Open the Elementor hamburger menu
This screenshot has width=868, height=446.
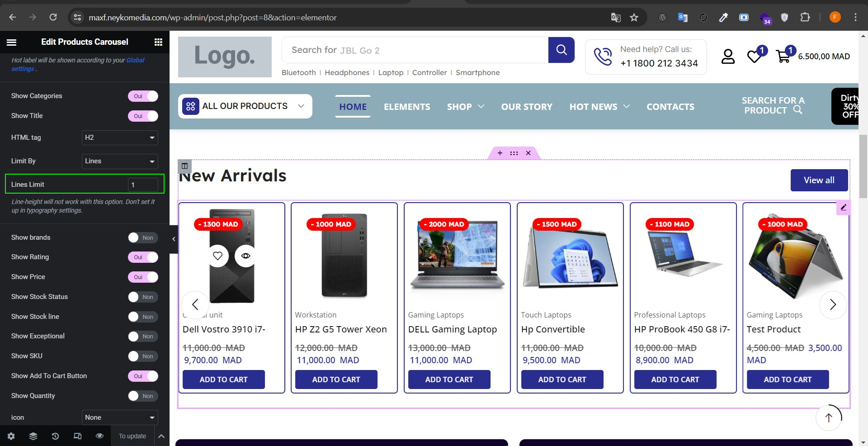tap(11, 42)
